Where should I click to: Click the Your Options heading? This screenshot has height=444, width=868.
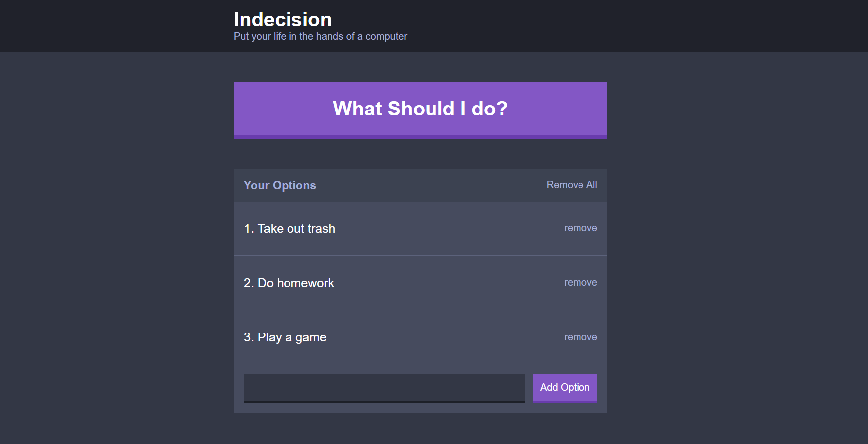(x=280, y=185)
